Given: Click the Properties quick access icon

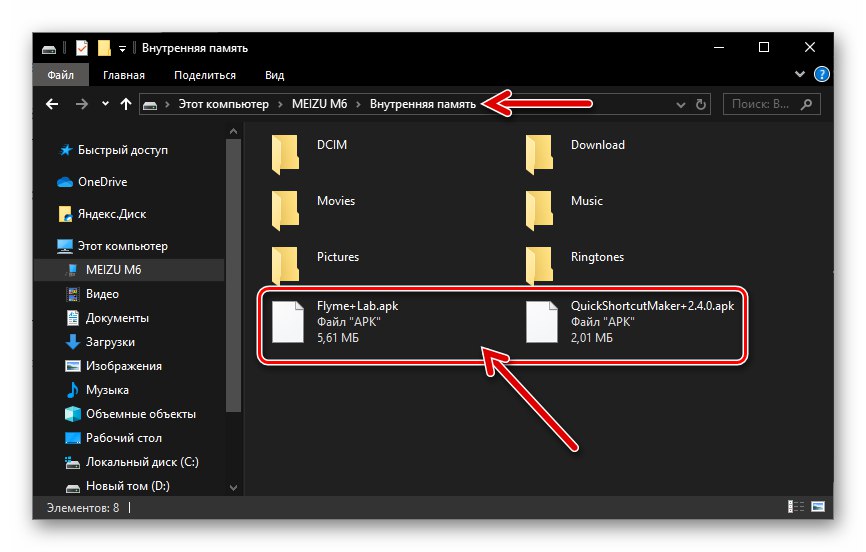Looking at the screenshot, I should pos(82,49).
